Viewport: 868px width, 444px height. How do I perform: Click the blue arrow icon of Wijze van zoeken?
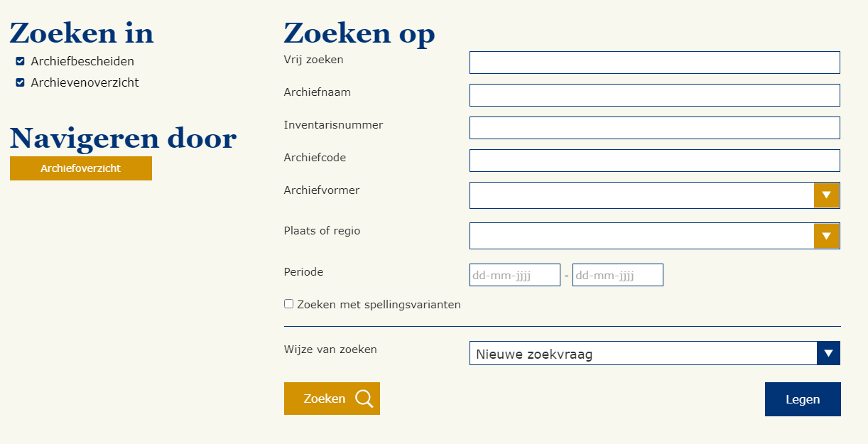pyautogui.click(x=828, y=353)
